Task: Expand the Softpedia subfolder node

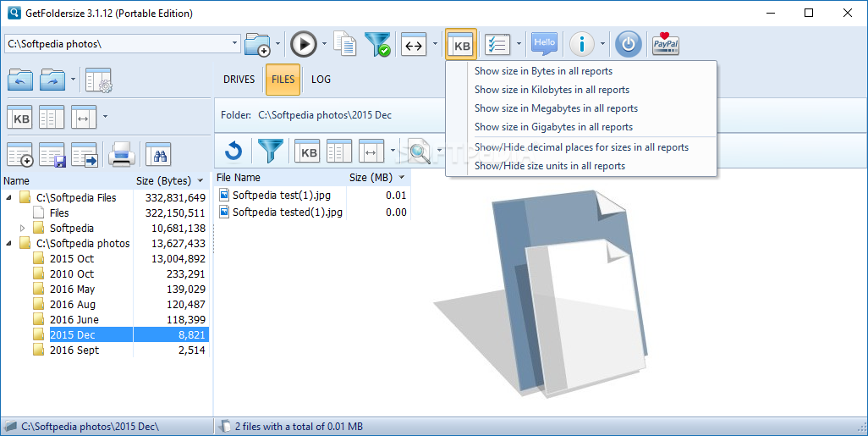Action: [x=22, y=228]
